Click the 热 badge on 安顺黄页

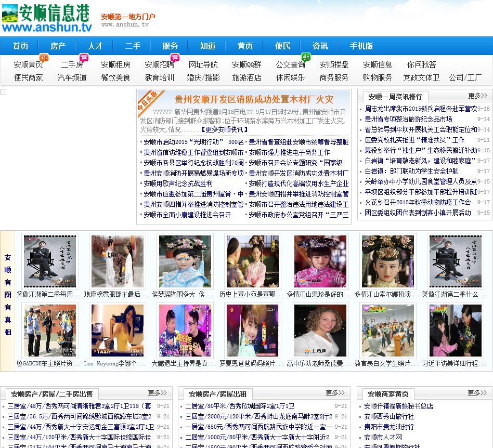[x=44, y=57]
